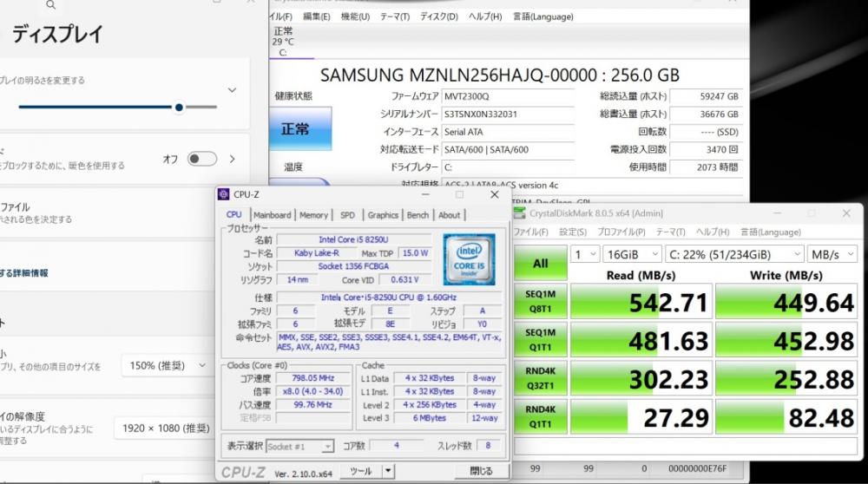The height and width of the screenshot is (484, 868).
Task: Click the 閉じる button in CPU-Z
Action: [481, 471]
